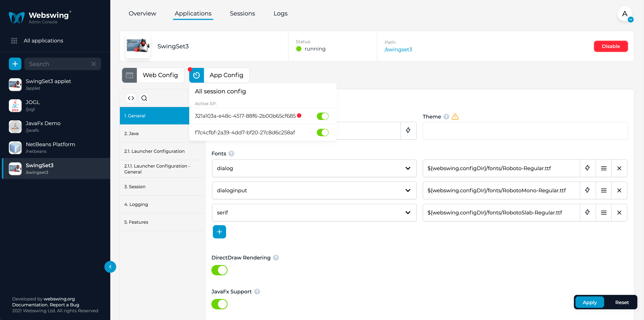
Task: Switch to Sessions tab
Action: [243, 13]
